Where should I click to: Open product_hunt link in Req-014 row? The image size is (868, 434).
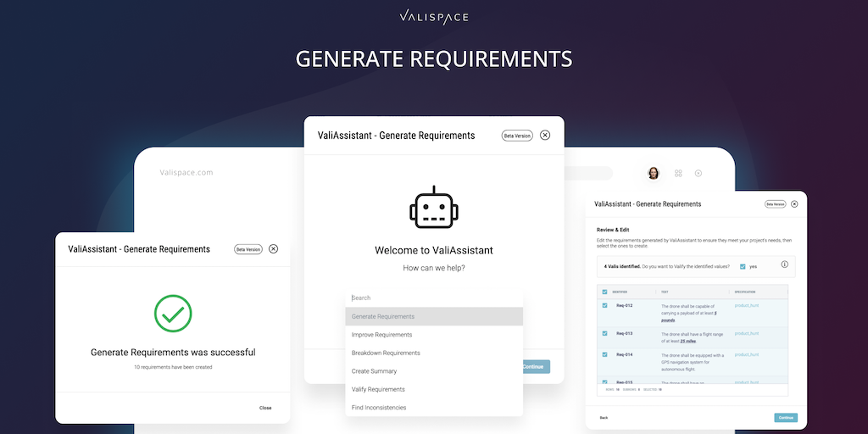746,355
